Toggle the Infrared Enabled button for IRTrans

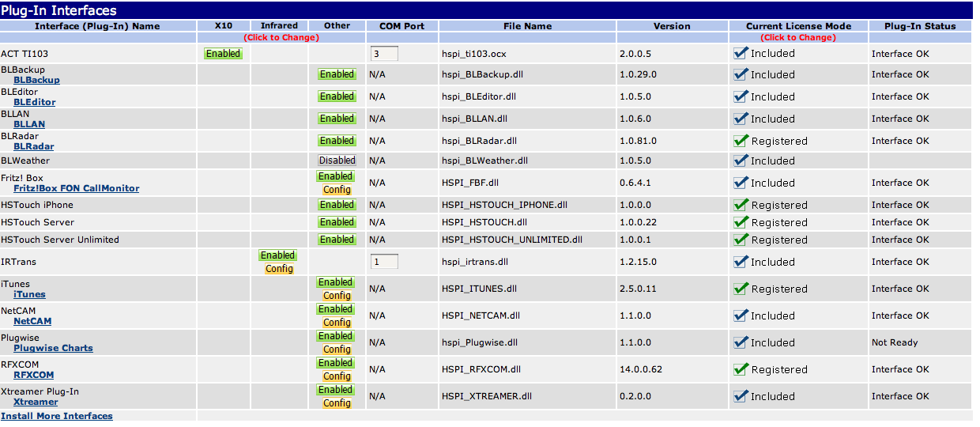[x=278, y=255]
